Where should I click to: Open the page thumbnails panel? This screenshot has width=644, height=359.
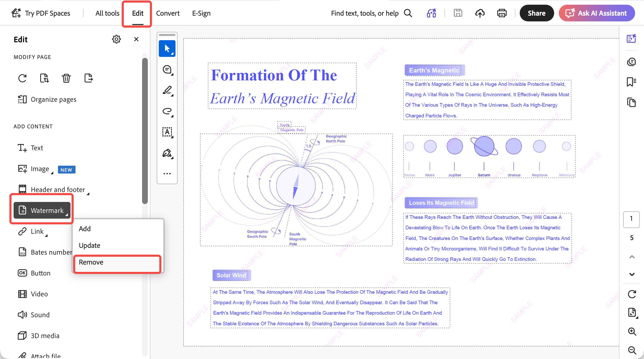[631, 102]
